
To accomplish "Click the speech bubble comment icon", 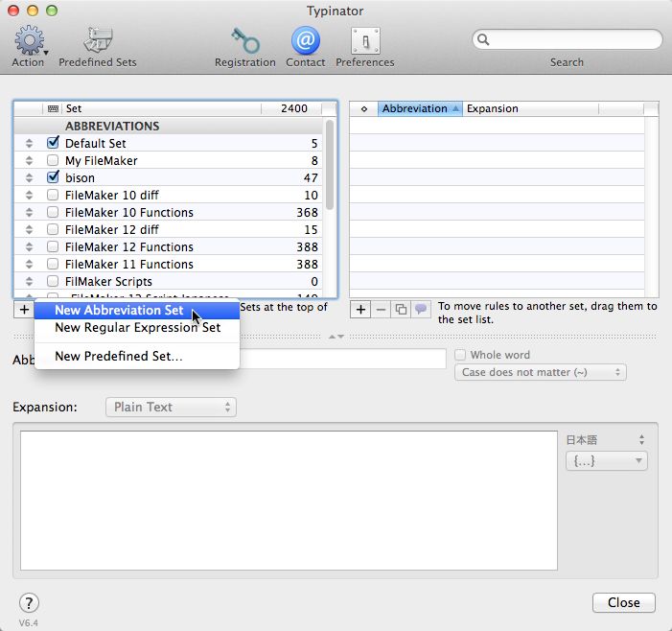I will pos(421,309).
